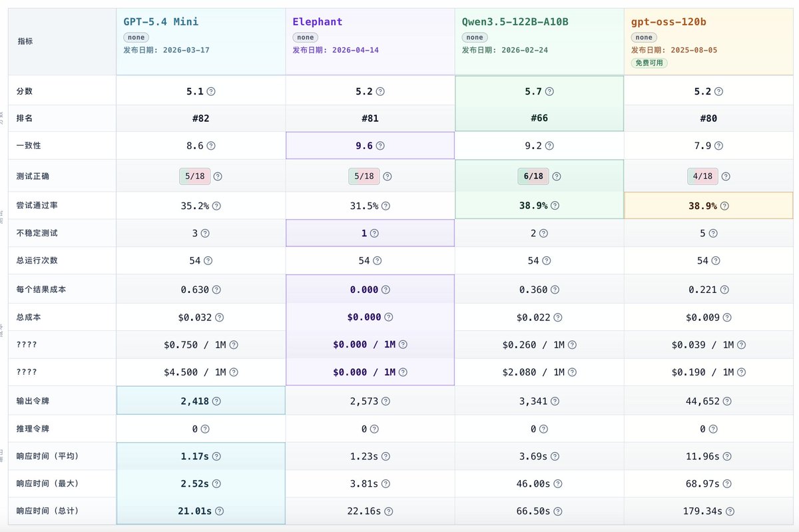Screen dimensions: 799x532
Task: Click help icon beside output tokens 2,418
Action: point(216,401)
